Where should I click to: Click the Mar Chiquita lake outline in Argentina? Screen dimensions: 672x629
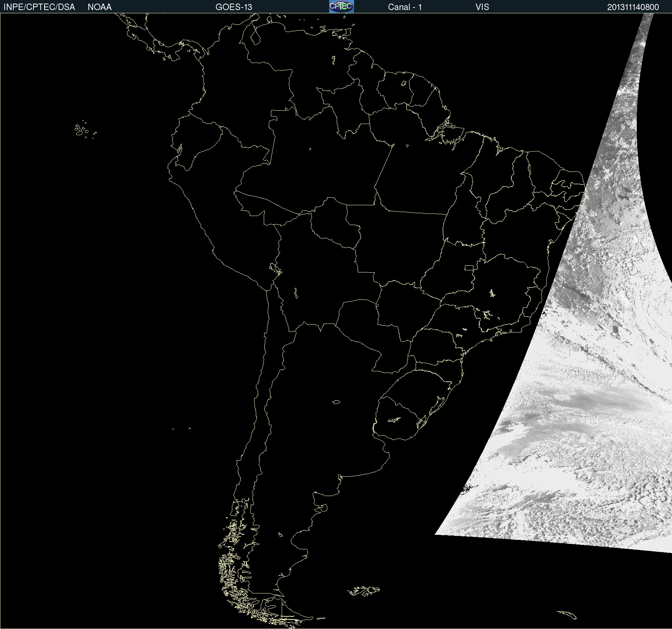pos(336,402)
